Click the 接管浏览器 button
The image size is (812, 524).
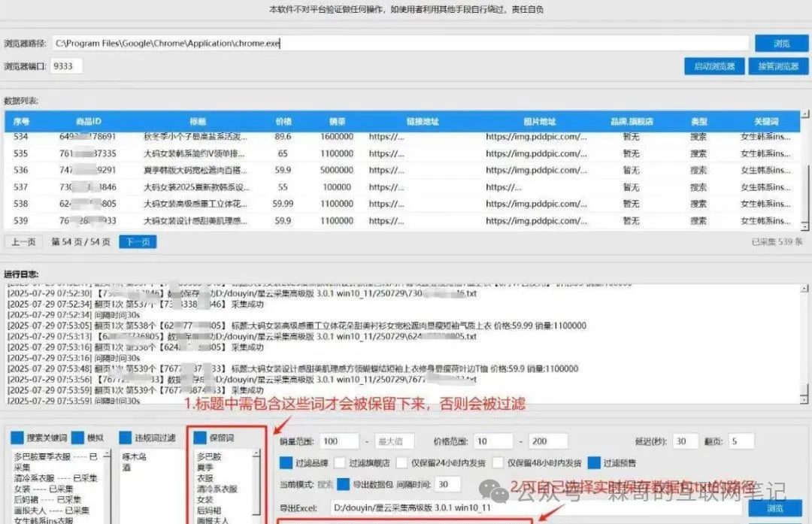777,66
